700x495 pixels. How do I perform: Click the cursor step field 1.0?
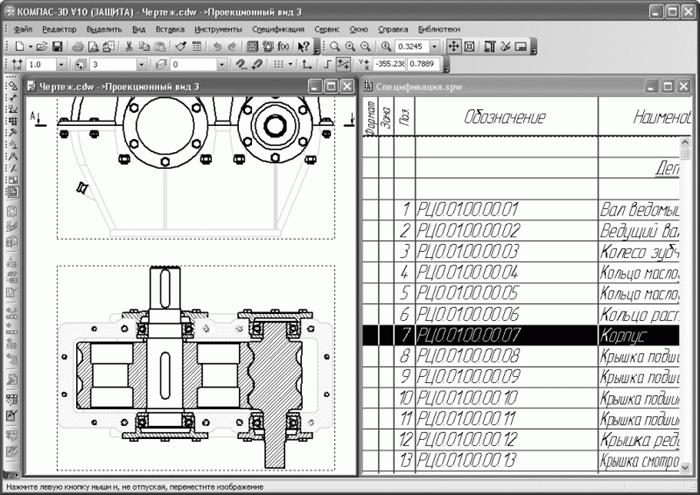tap(41, 65)
